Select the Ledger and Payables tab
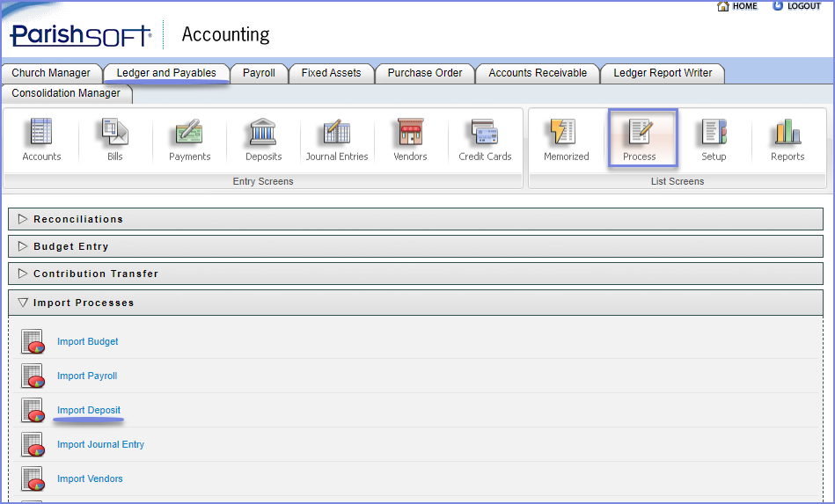 tap(166, 73)
